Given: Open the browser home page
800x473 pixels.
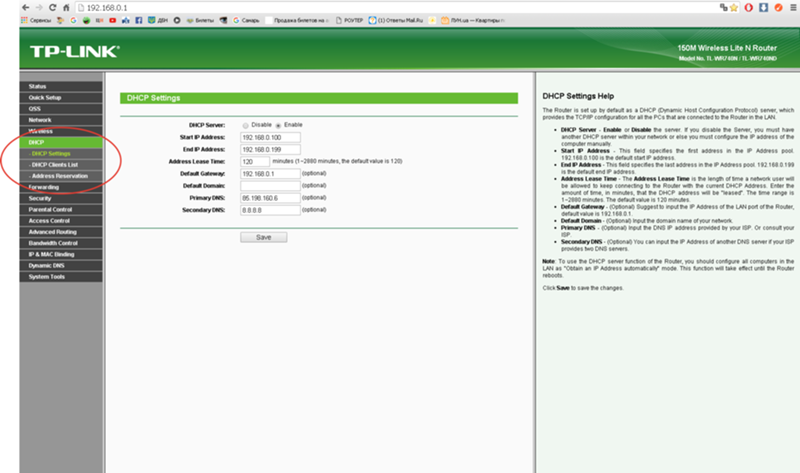Looking at the screenshot, I should [x=66, y=8].
